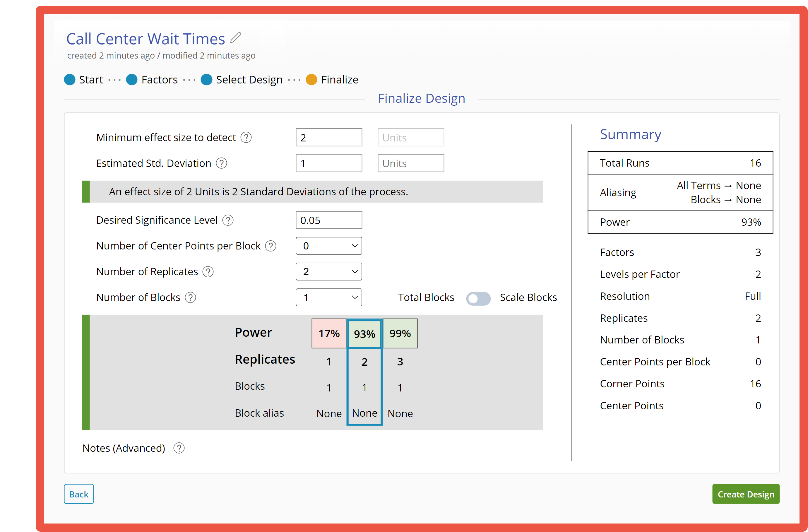Viewport: 808px width, 532px height.
Task: Open help for Desired Significance Level
Action: (x=228, y=220)
